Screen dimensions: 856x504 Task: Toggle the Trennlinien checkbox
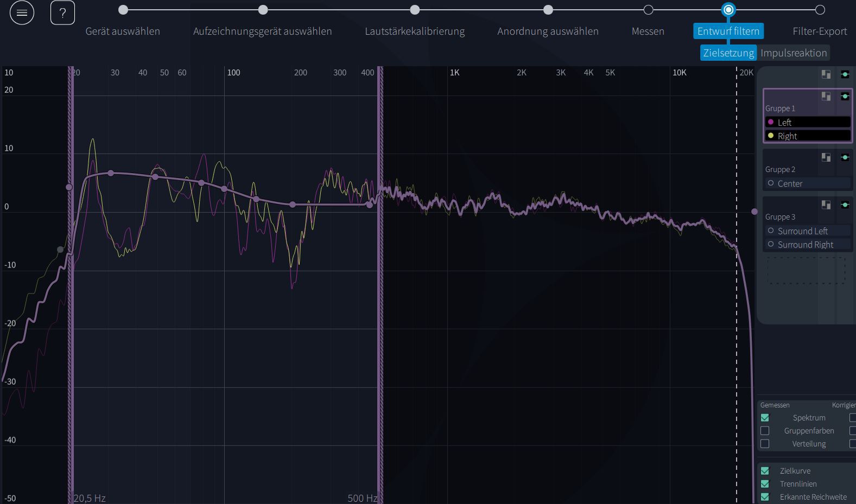click(765, 484)
